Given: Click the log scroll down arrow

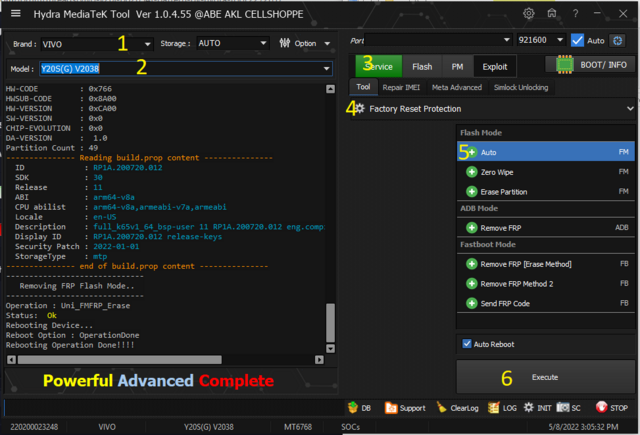Looking at the screenshot, I should pyautogui.click(x=331, y=348).
